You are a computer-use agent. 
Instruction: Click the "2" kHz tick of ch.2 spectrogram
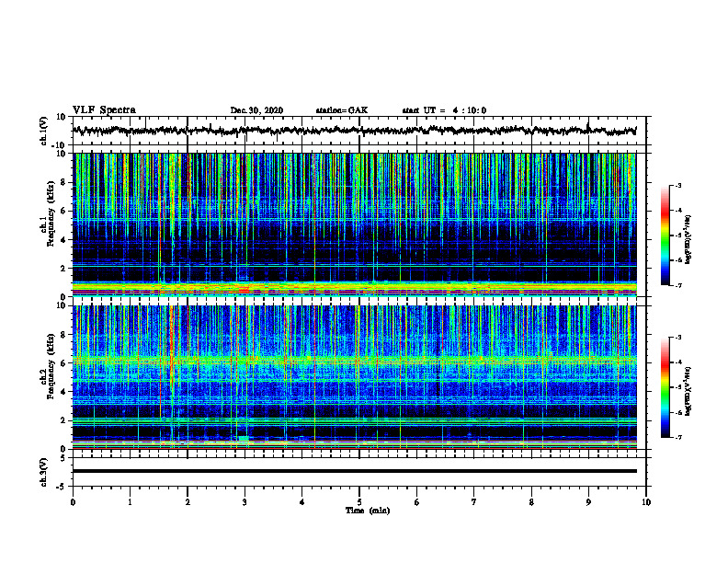(63, 420)
